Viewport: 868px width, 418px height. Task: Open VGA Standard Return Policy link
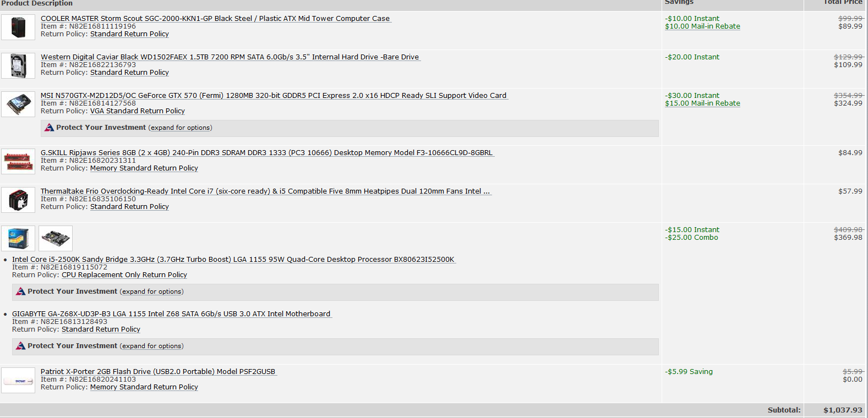pos(138,111)
